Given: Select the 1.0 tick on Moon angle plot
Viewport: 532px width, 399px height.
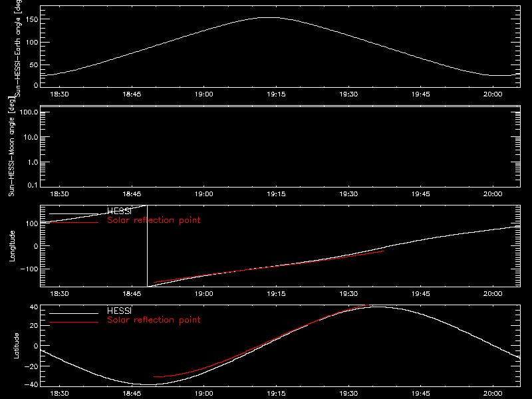Looking at the screenshot, I should 33,162.
